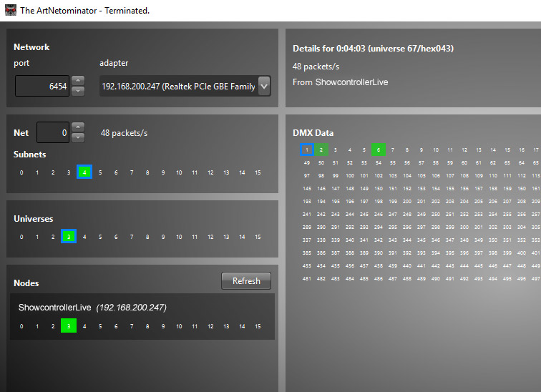541x392 pixels.
Task: Click the ArtNetominator app icon in title bar
Action: tap(11, 10)
